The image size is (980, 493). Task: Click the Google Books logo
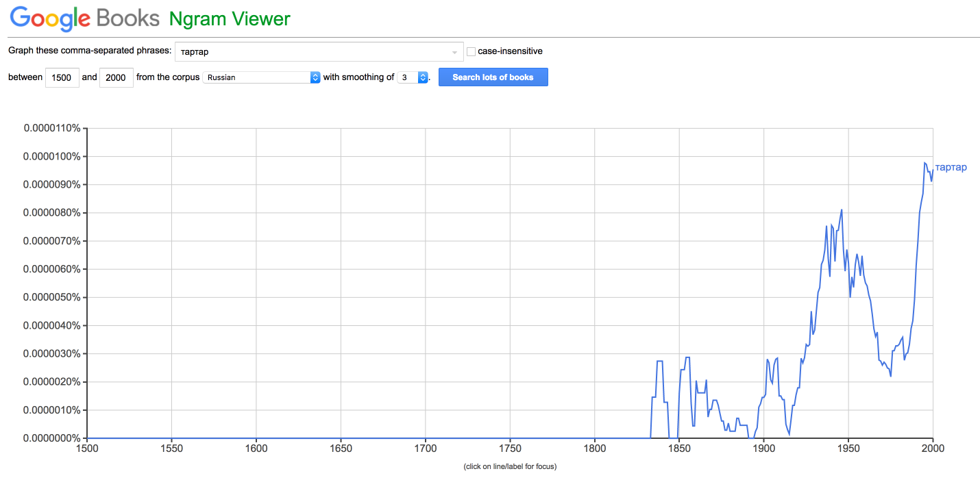85,18
